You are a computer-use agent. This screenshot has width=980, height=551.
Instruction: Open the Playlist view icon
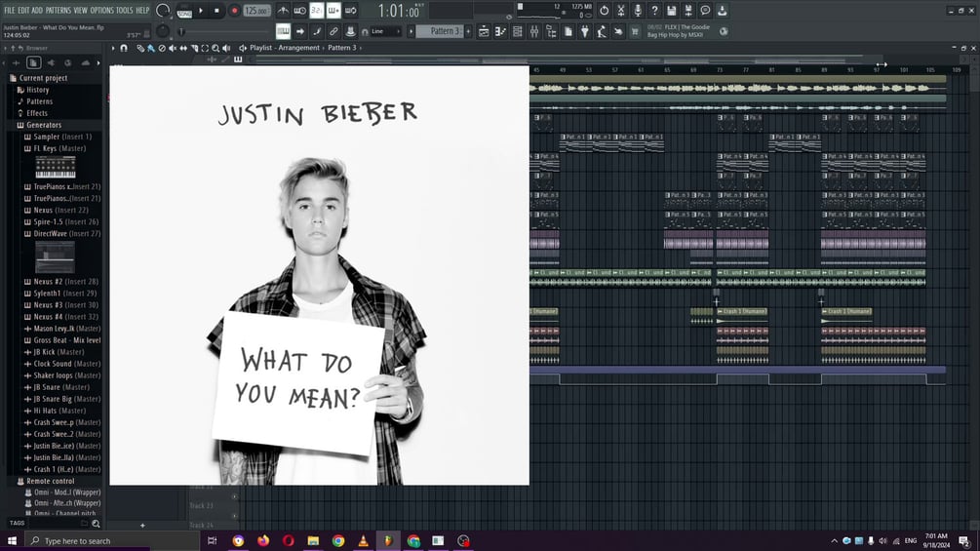tap(485, 31)
